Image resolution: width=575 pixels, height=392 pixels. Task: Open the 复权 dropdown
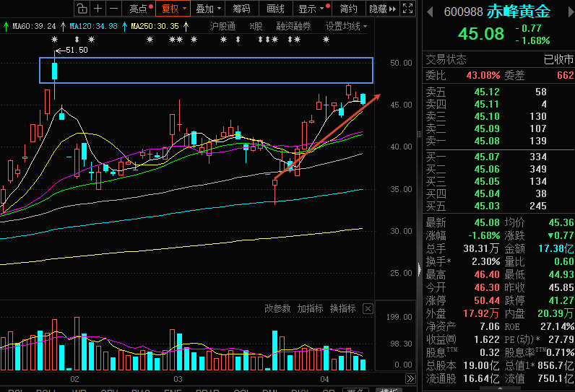tap(173, 9)
